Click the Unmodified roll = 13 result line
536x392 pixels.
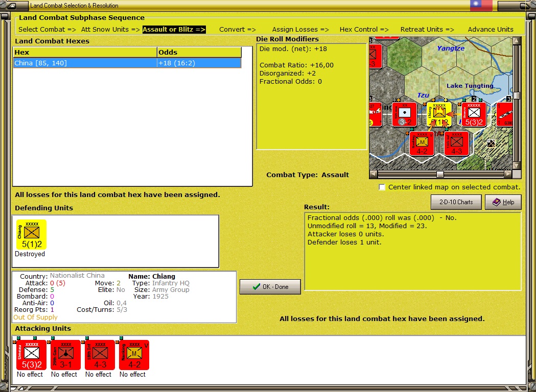367,226
